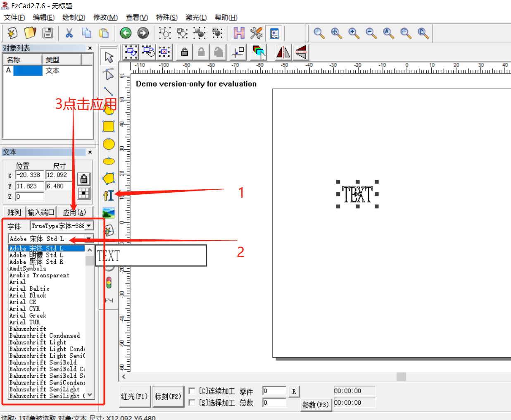Open a file using the folder icon
This screenshot has height=420, width=511.
30,33
